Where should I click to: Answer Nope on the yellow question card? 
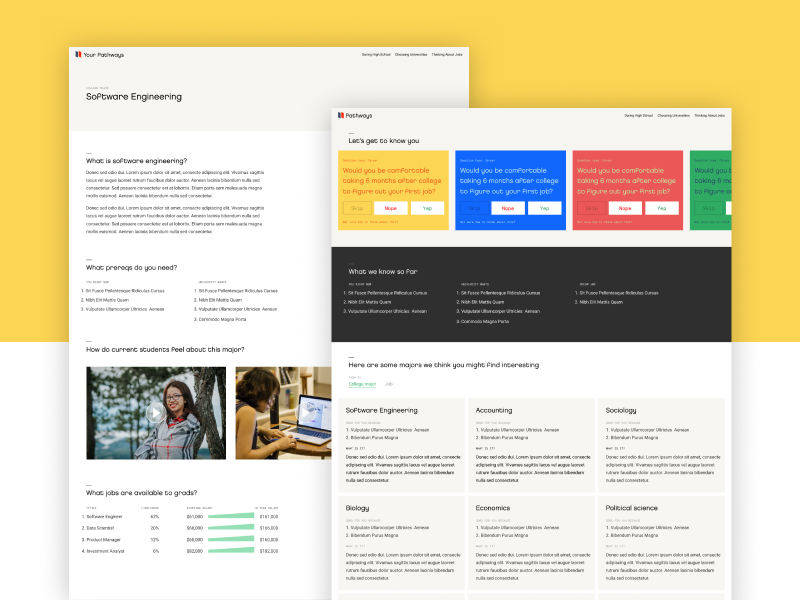[391, 208]
